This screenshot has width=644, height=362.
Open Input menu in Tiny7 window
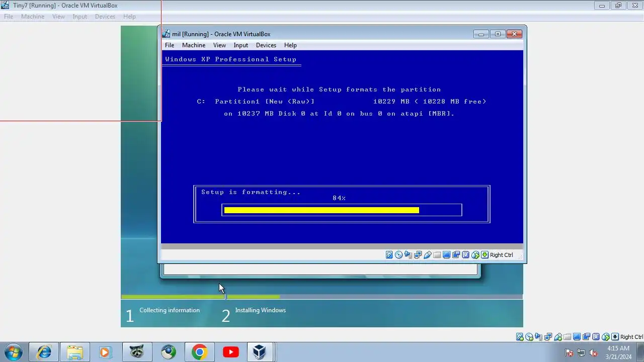tap(80, 17)
